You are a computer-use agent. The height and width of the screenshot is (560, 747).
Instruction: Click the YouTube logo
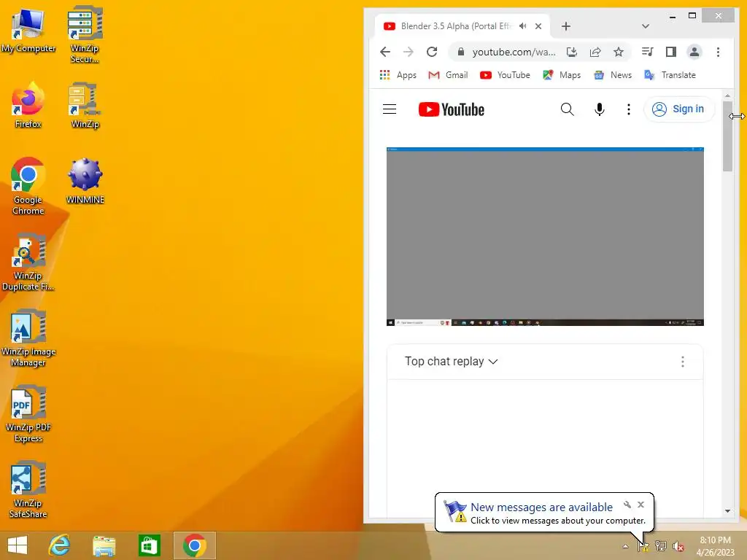451,109
